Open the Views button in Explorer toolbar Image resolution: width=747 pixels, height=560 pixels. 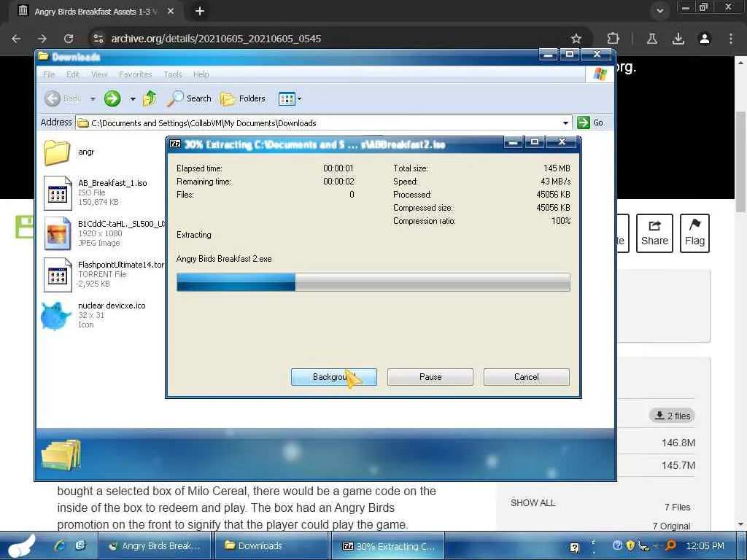[287, 98]
